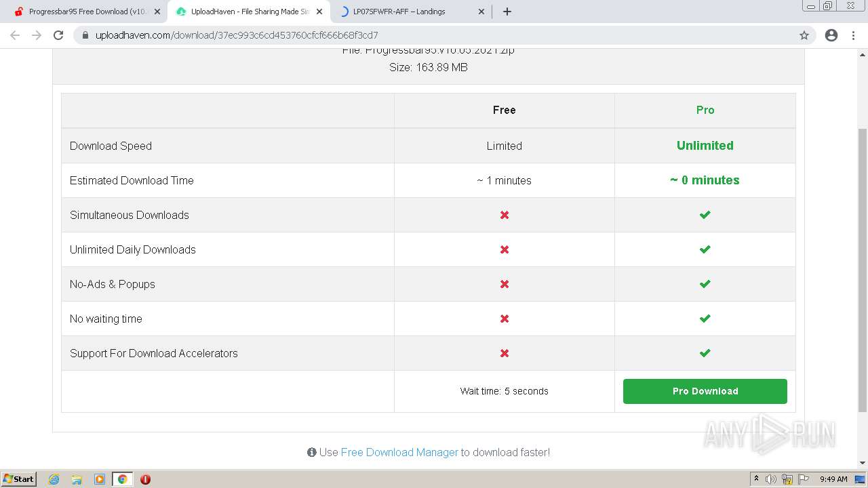The height and width of the screenshot is (488, 868).
Task: Click red X for Simultaneous Downloads
Action: (x=505, y=215)
